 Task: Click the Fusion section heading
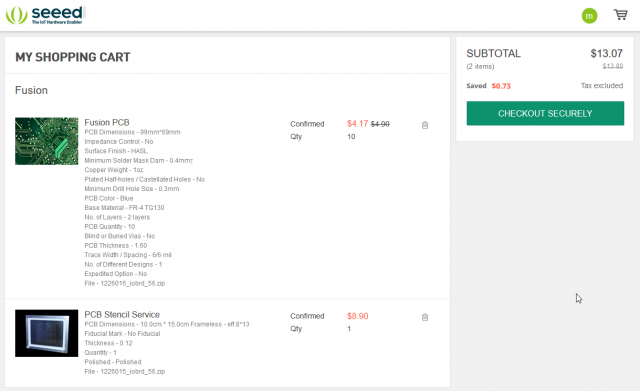(31, 90)
